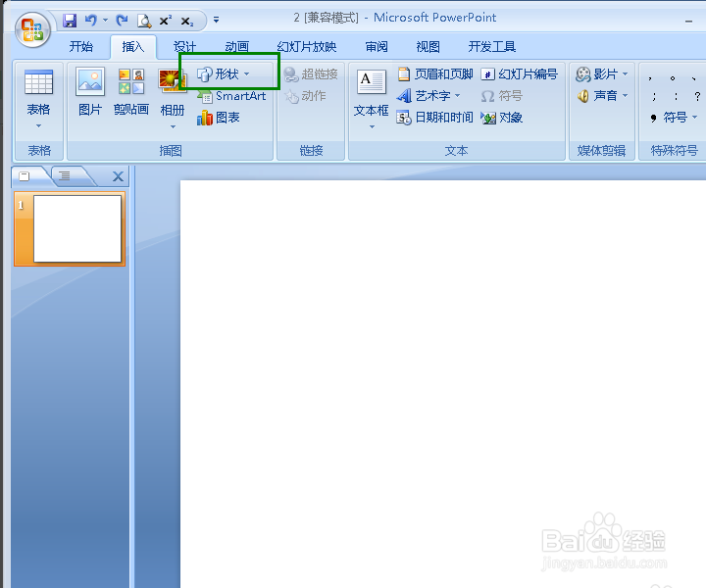
Task: Insert 日期和时间 date and time
Action: tap(435, 118)
